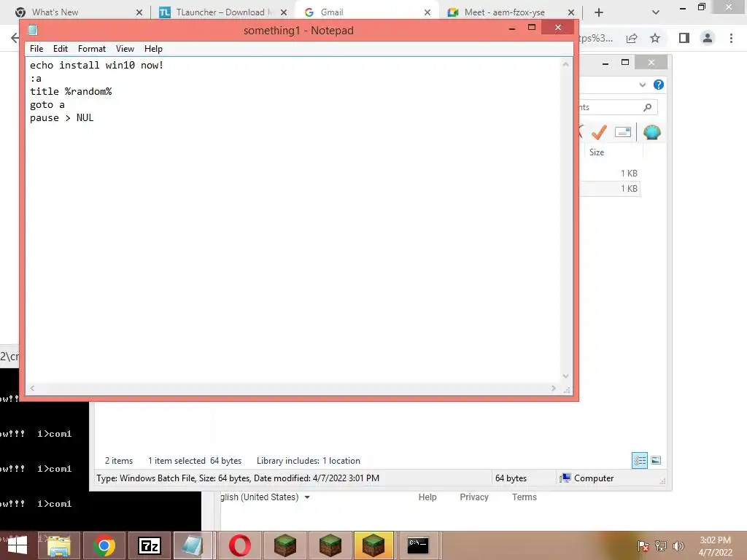This screenshot has height=560, width=747.
Task: Close the What's New tab
Action: pyautogui.click(x=139, y=12)
